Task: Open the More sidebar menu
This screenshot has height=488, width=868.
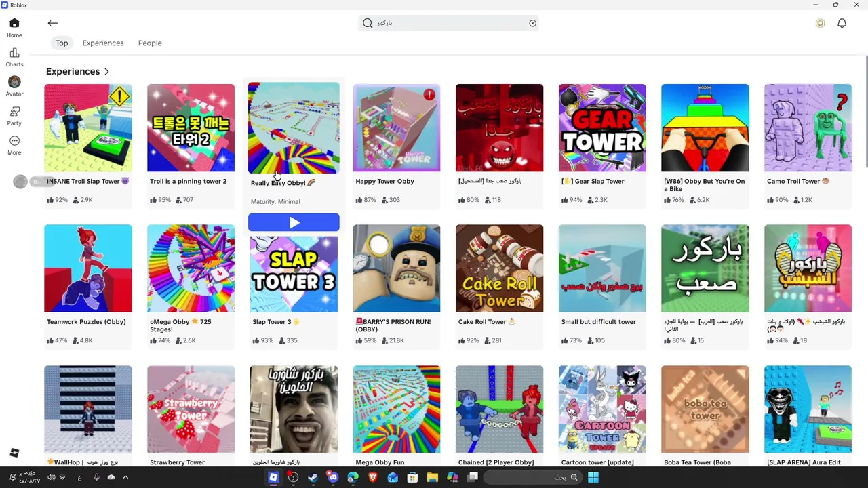Action: (x=14, y=145)
